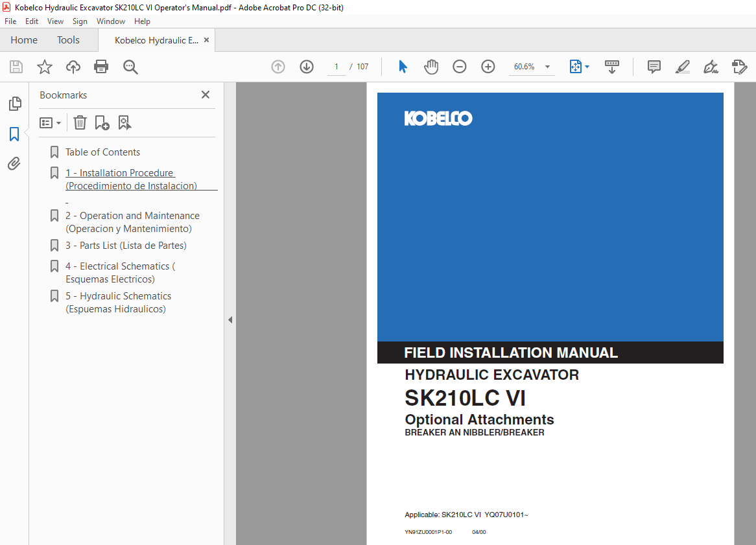Switch to the Home tab
This screenshot has width=756, height=545.
point(24,40)
